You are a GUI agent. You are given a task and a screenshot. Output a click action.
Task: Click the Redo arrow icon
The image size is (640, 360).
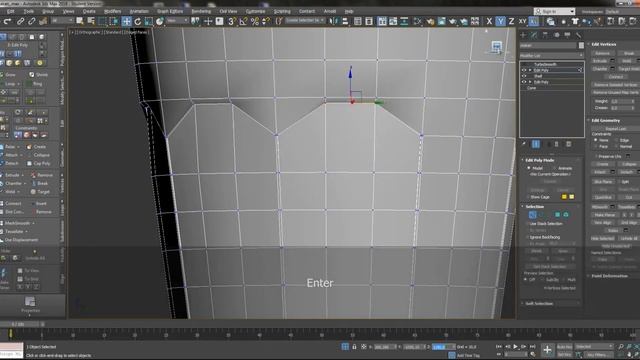7,21
